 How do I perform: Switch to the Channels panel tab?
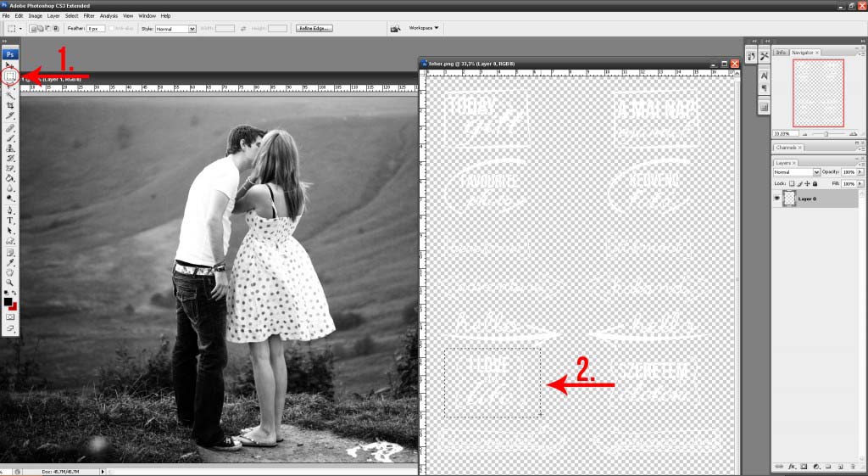(786, 148)
